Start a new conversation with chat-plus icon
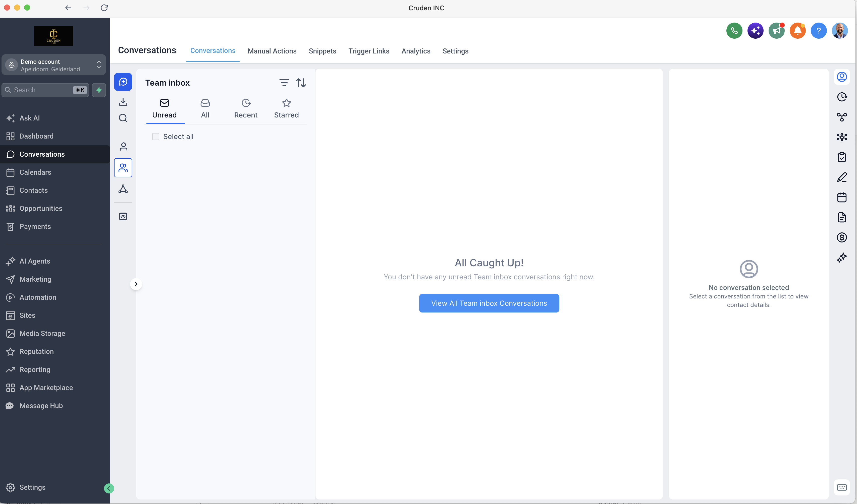 point(123,82)
